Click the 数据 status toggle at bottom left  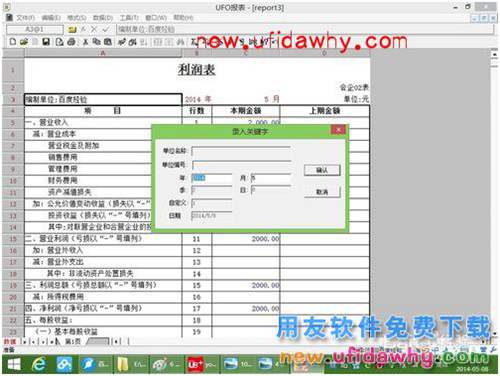tap(10, 341)
